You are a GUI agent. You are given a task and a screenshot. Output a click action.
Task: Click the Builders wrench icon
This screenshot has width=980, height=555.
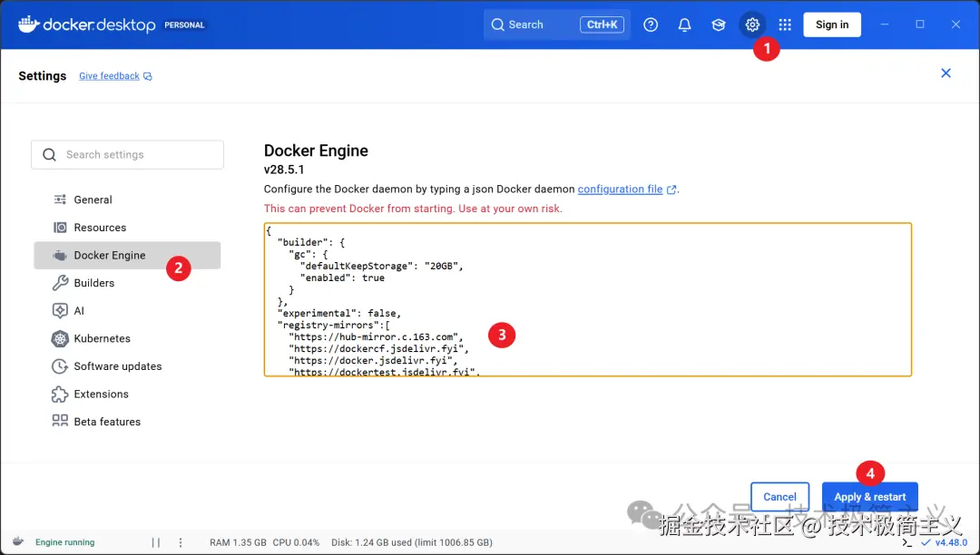tap(60, 283)
